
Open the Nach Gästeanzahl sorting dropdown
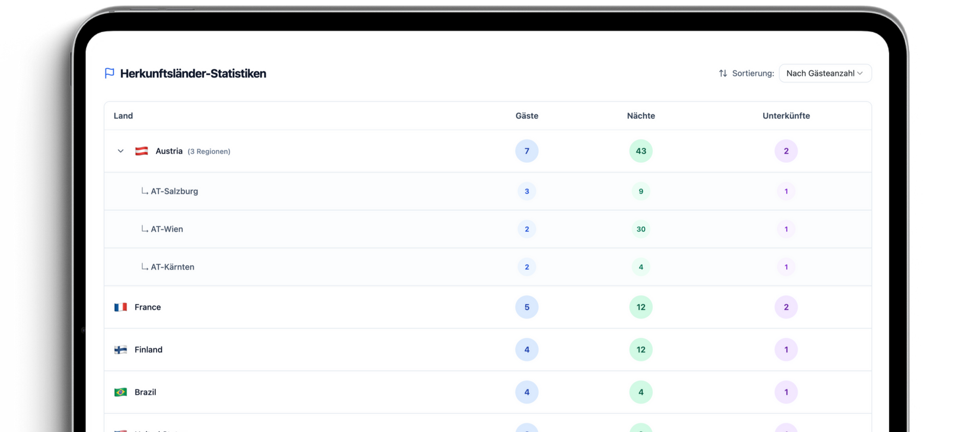point(825,74)
